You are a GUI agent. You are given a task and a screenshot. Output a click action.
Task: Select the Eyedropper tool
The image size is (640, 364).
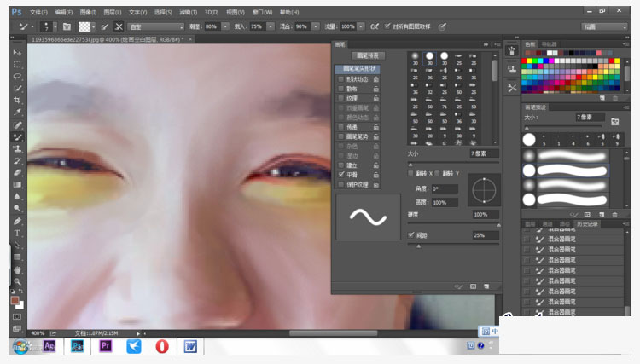pos(17,112)
